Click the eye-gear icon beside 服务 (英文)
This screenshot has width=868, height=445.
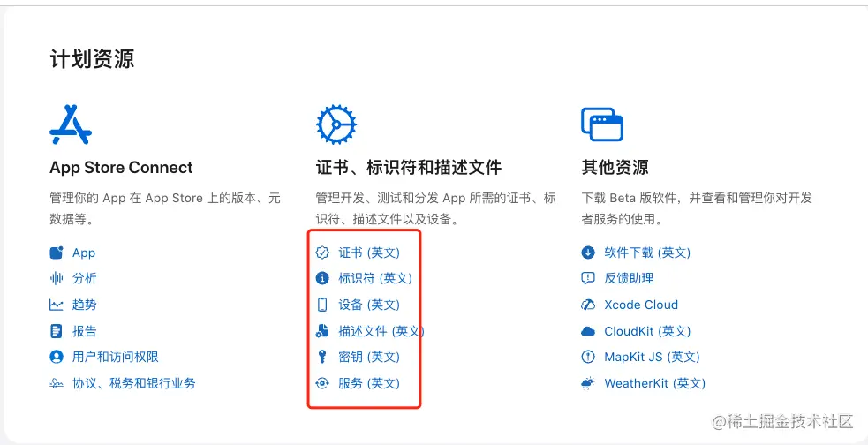pyautogui.click(x=322, y=383)
